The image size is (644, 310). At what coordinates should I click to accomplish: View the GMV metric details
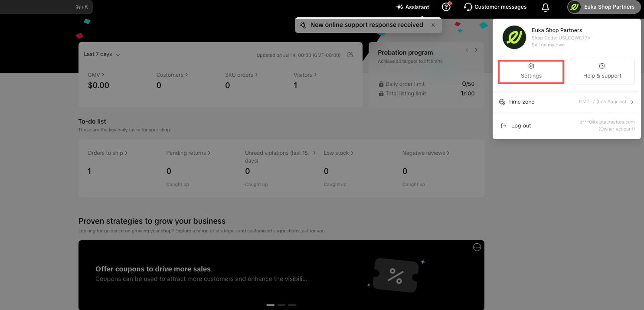pyautogui.click(x=96, y=75)
